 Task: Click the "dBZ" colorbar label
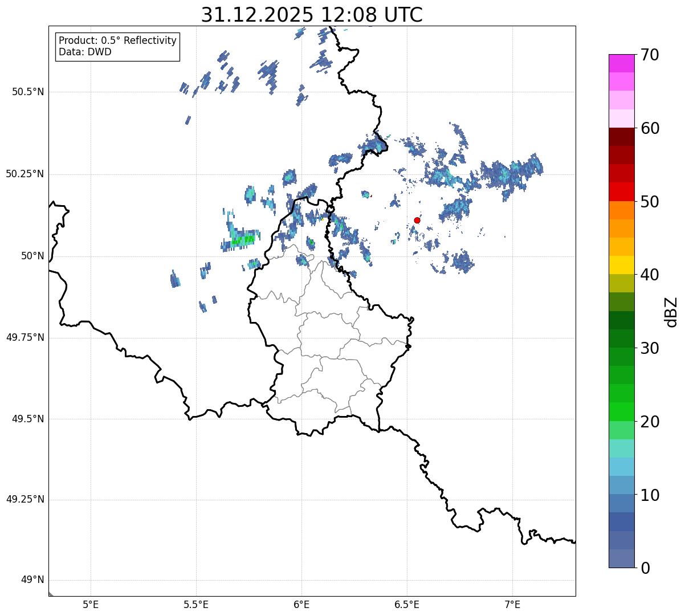point(671,311)
